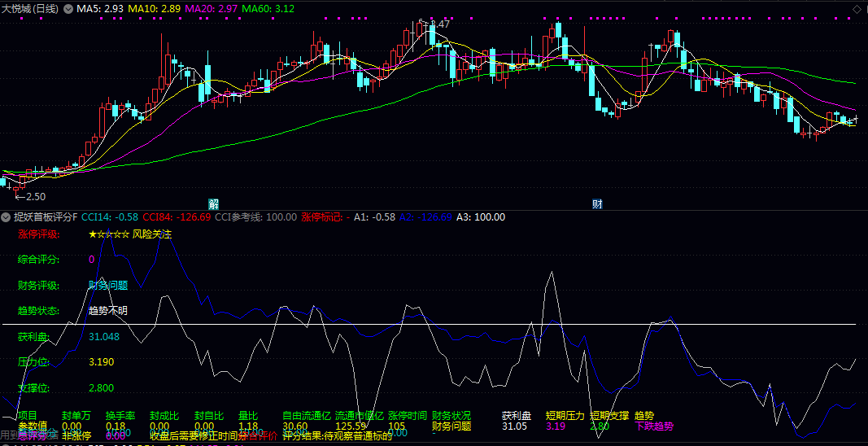Click the 解 event marker icon

pyautogui.click(x=213, y=203)
